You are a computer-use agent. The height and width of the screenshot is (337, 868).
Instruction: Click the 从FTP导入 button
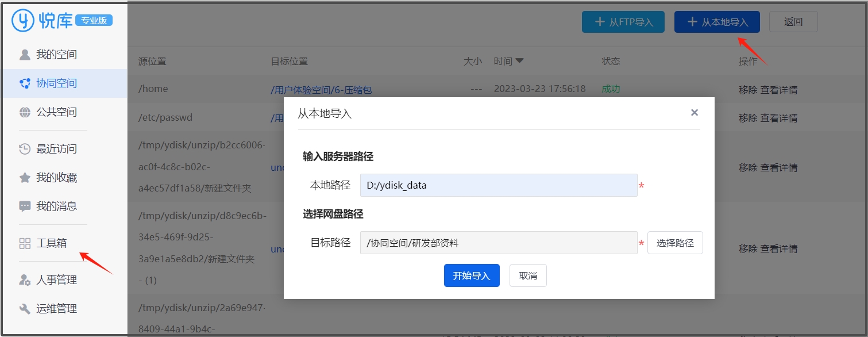pyautogui.click(x=623, y=22)
